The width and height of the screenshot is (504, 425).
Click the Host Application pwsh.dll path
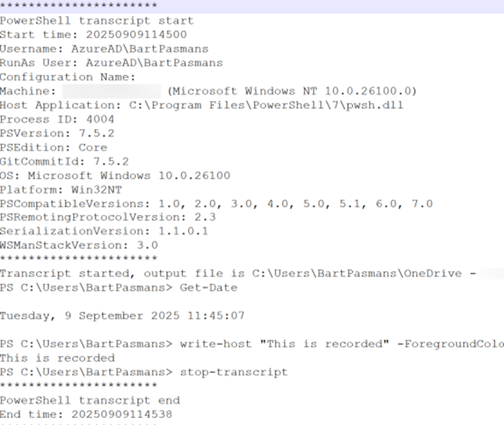pyautogui.click(x=266, y=105)
